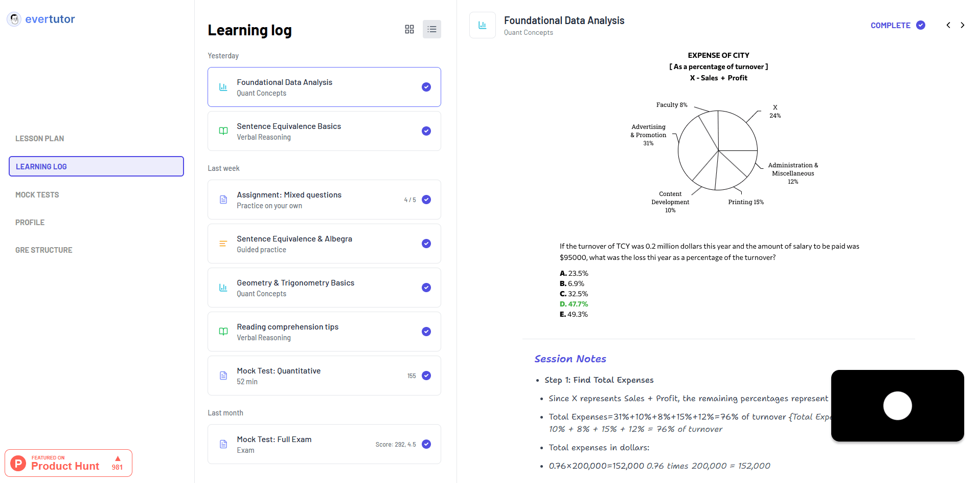
Task: Open the Mock Tests menu item
Action: pos(37,195)
